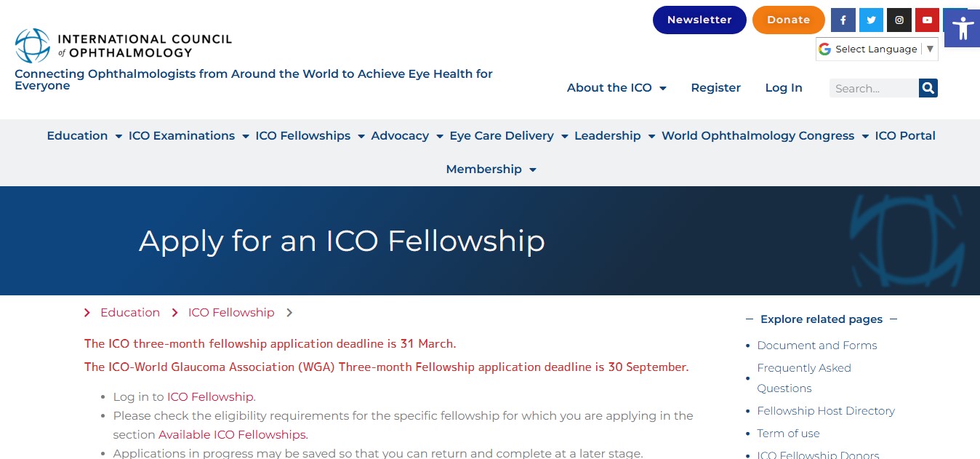
Task: Open the ICO Instagram page icon
Action: pos(899,20)
